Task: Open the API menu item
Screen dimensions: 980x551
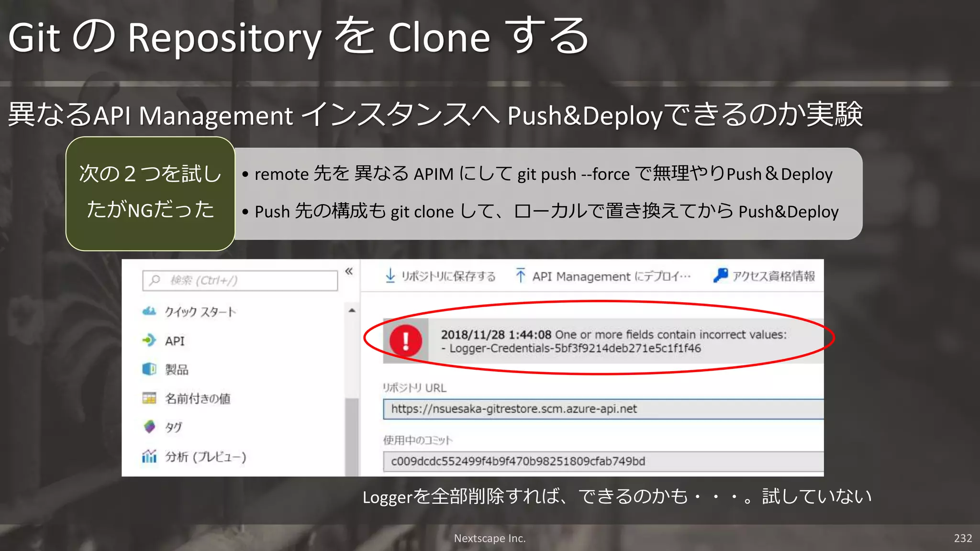Action: 174,341
